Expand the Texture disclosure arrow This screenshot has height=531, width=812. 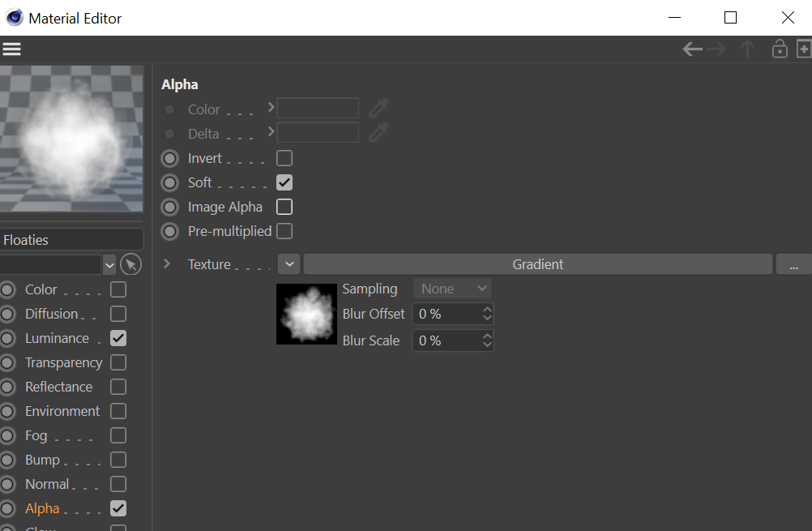point(167,263)
